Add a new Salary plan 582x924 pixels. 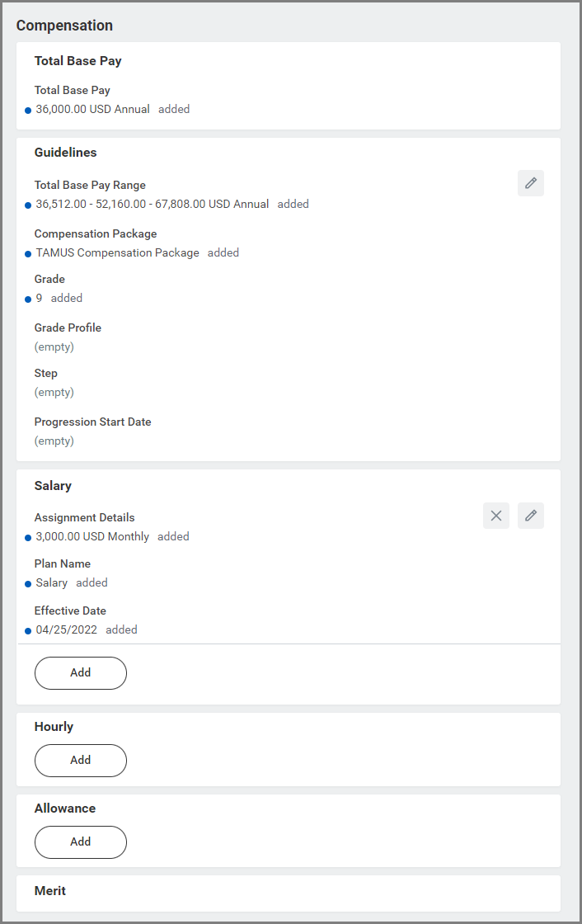click(x=81, y=672)
